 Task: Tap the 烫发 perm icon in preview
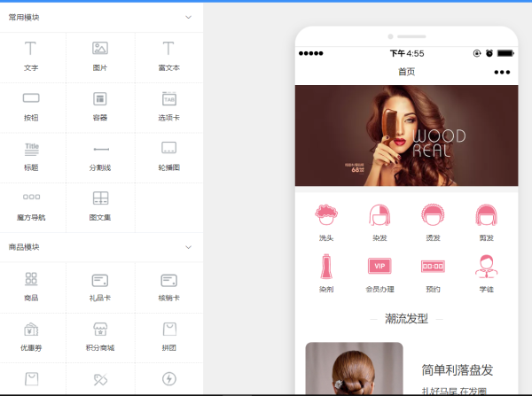[x=433, y=214]
